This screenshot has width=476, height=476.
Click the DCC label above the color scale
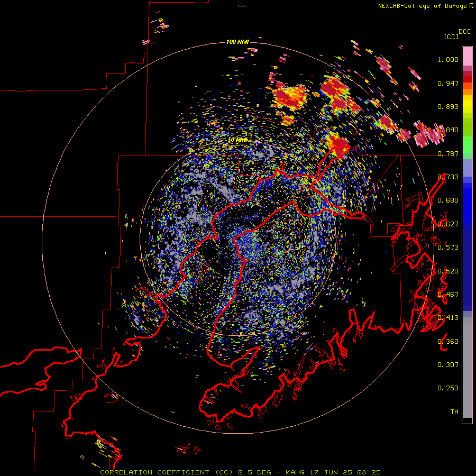click(x=465, y=32)
